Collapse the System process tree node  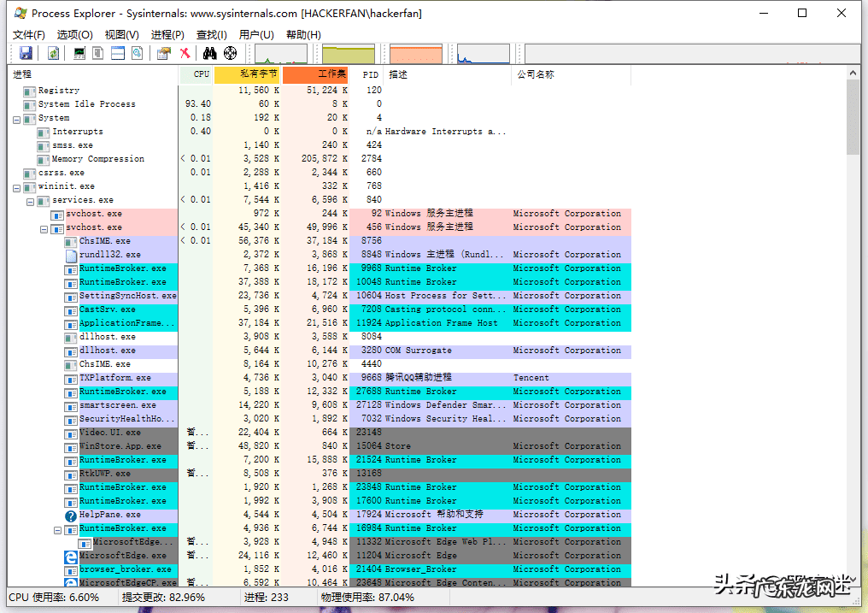(x=17, y=118)
